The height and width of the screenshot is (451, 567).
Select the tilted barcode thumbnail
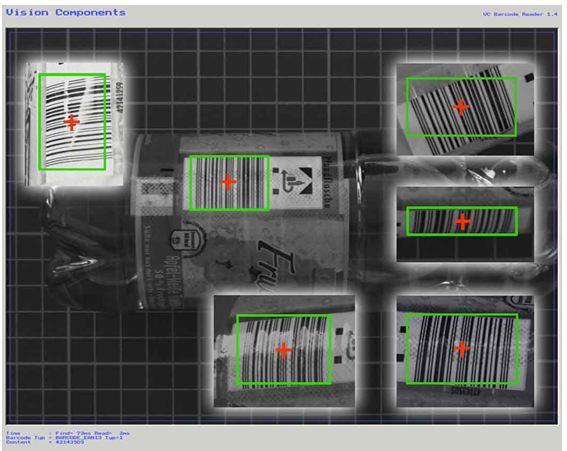[x=465, y=110]
